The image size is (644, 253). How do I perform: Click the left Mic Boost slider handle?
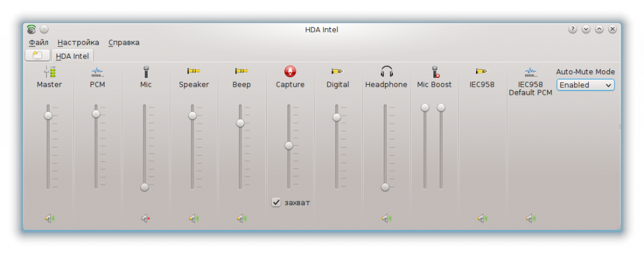click(425, 107)
